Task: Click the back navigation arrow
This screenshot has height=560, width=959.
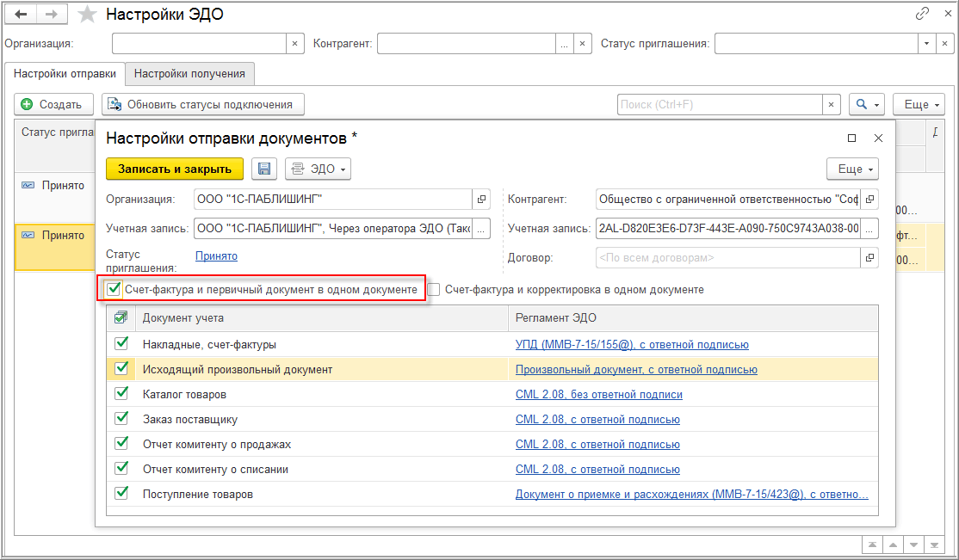Action: pos(22,15)
